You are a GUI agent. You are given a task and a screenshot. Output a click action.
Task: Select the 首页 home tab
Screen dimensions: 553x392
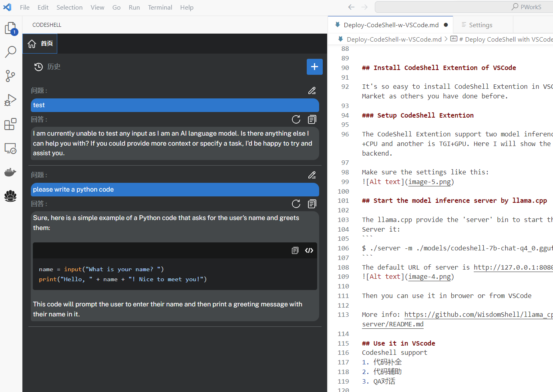coord(40,44)
